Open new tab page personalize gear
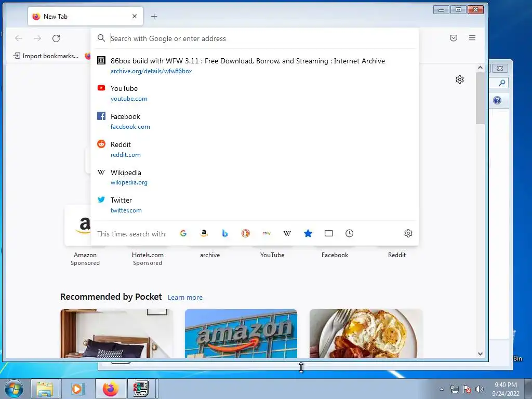This screenshot has height=399, width=532. tap(460, 79)
